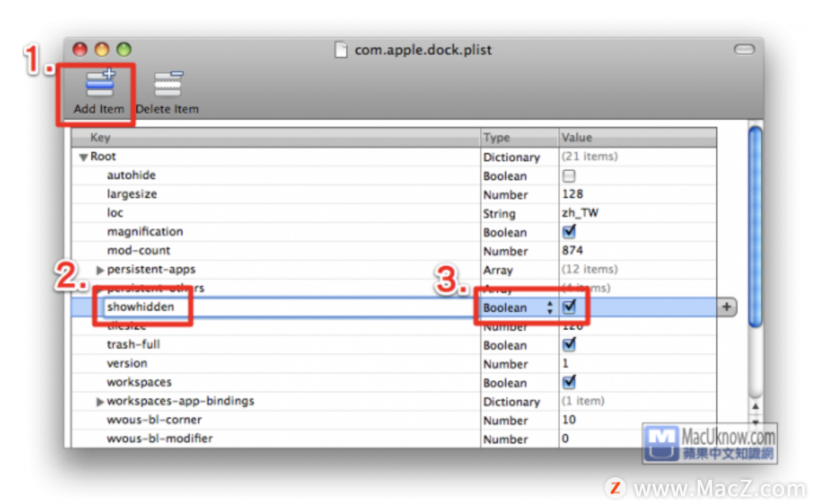817x504 pixels.
Task: Open the Boolean type dropdown on showhidden row
Action: (519, 308)
